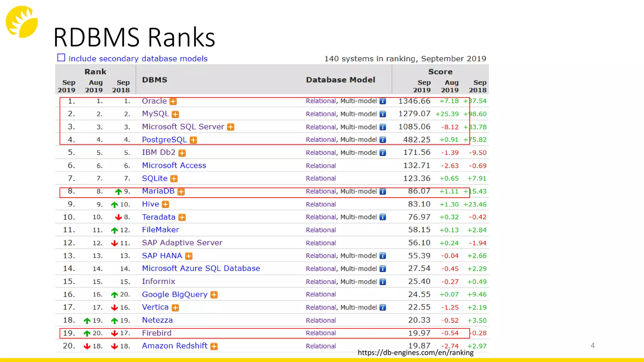Open the MySQL DBMS link

click(x=155, y=114)
